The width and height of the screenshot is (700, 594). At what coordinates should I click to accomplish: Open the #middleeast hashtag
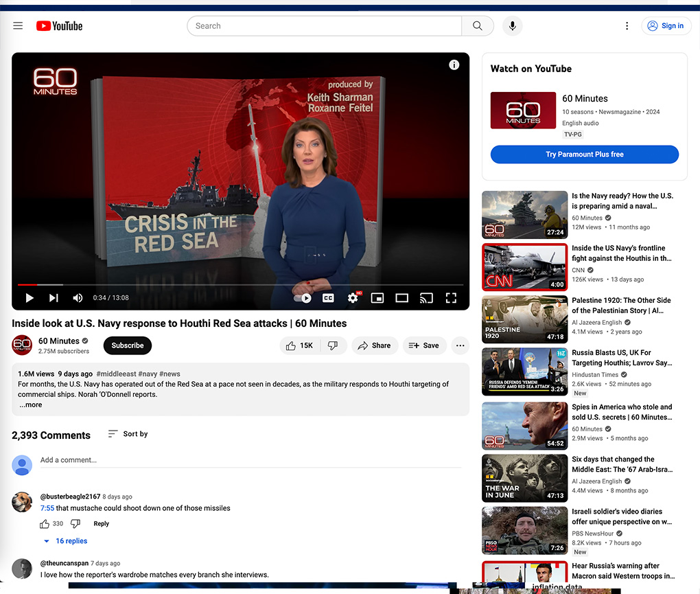pos(116,374)
